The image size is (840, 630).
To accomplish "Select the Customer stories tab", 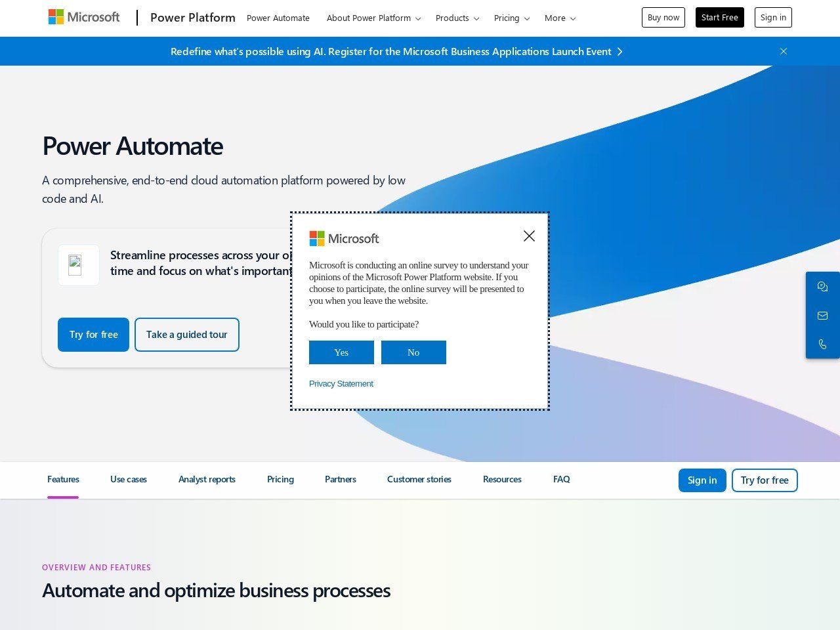I will tap(419, 480).
